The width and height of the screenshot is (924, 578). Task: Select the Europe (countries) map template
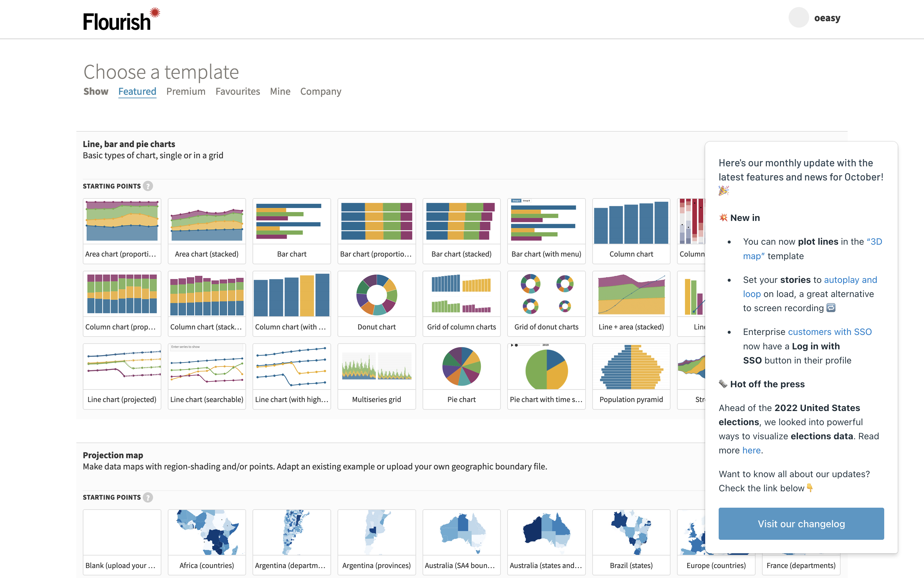click(x=715, y=565)
